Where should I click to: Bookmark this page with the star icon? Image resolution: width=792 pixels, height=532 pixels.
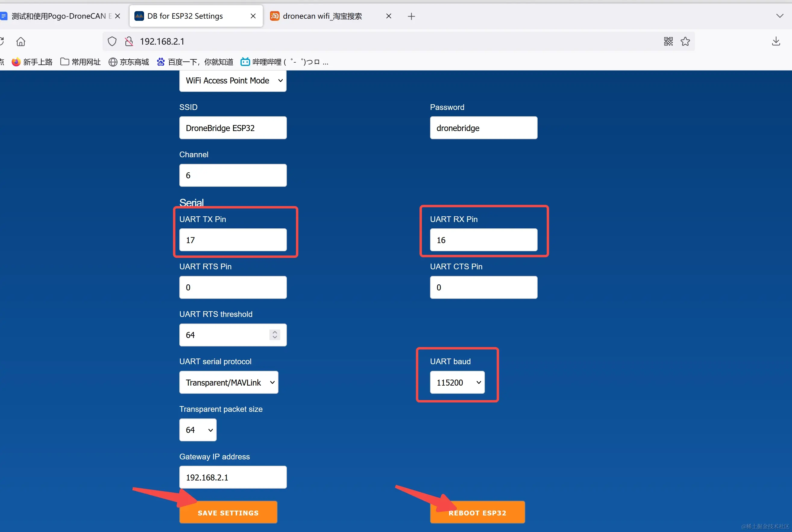click(x=685, y=41)
